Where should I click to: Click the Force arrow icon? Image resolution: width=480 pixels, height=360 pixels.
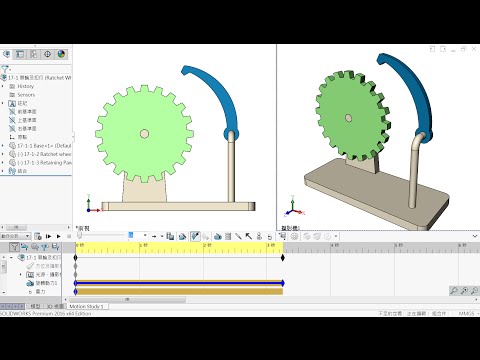coord(249,236)
